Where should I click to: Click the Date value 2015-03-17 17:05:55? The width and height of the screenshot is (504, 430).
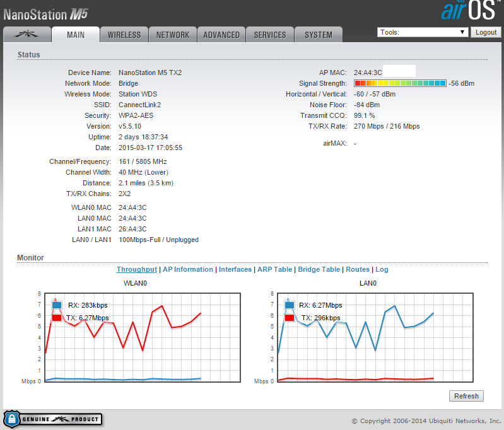[150, 148]
